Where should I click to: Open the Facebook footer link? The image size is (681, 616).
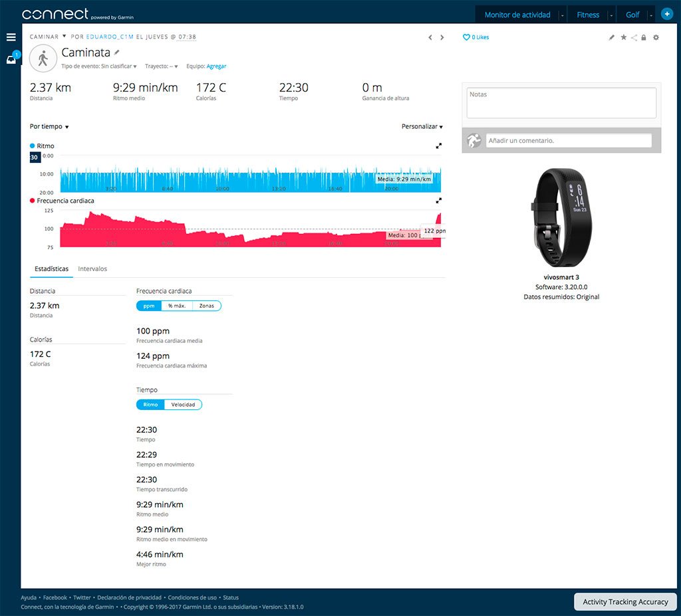55,598
